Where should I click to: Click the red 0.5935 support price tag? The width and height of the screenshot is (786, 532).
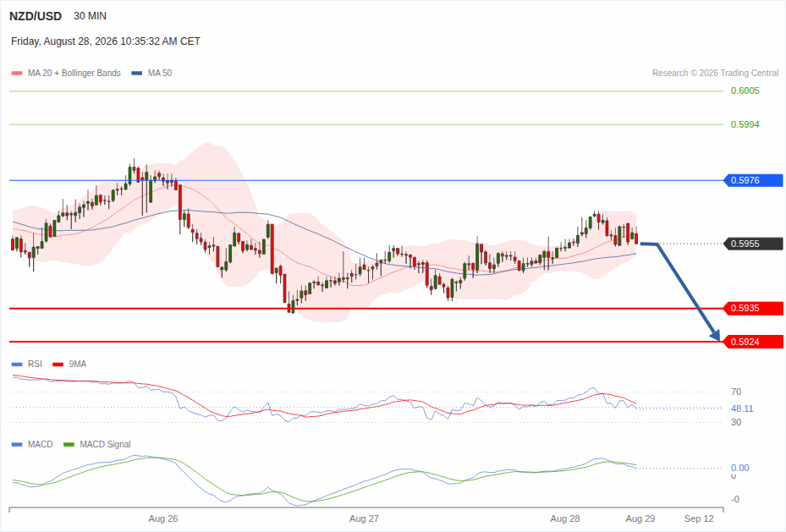click(753, 308)
